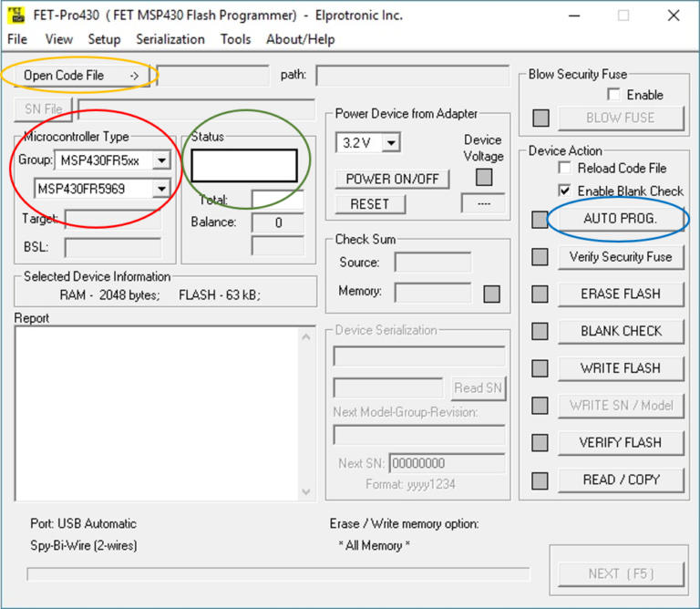Viewport: 700px width, 609px height.
Task: Click Report scrollbar up arrow
Action: click(306, 337)
